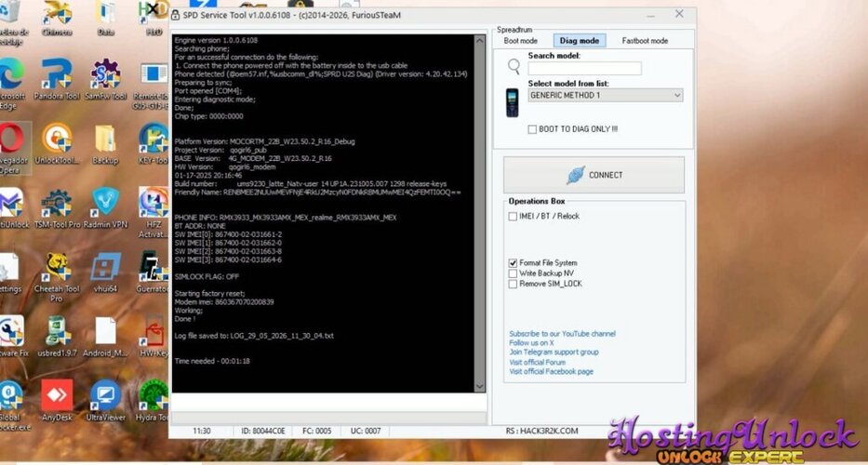The image size is (868, 465).
Task: Launch the HFZ Activator shortcut
Action: click(x=154, y=212)
